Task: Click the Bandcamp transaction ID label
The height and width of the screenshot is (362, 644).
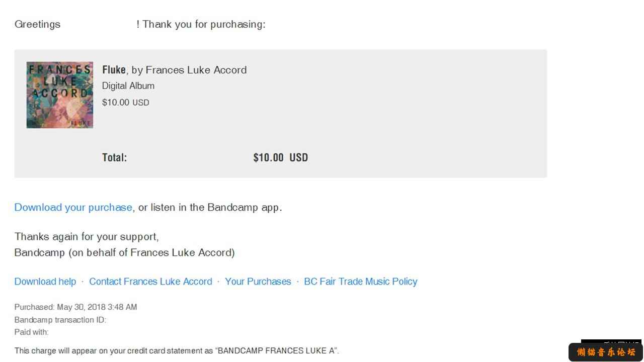Action: 60,320
